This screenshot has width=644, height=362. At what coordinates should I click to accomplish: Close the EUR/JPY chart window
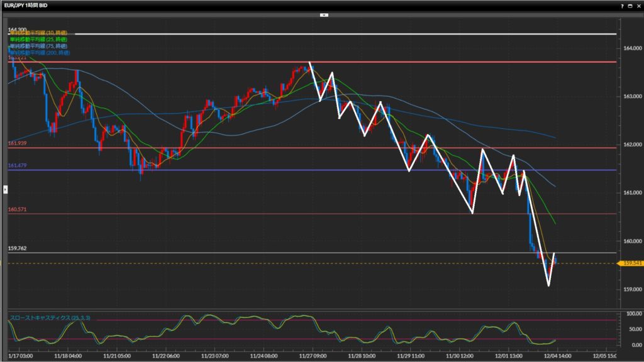click(638, 5)
